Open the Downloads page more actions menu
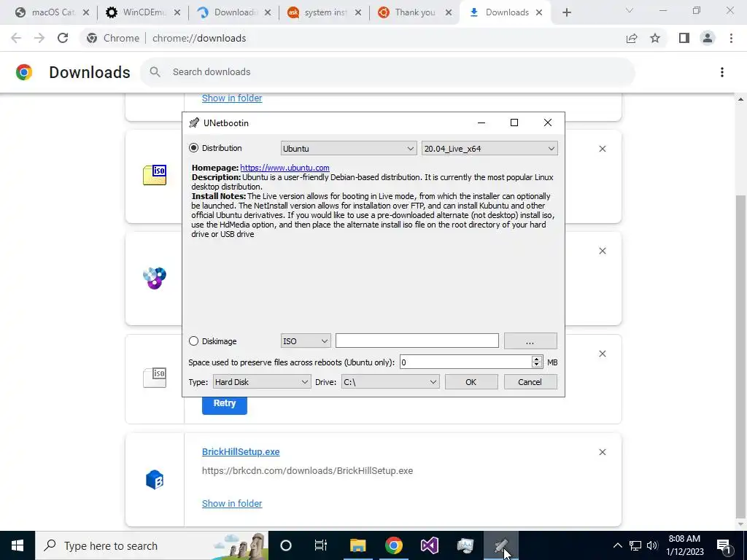Viewport: 747px width, 560px height. [722, 72]
